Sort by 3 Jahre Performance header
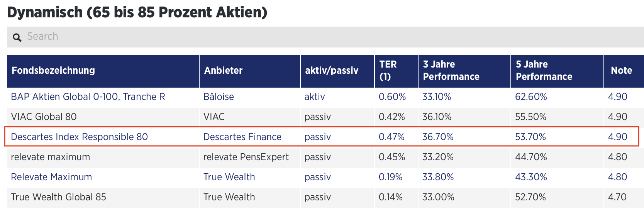Image resolution: width=644 pixels, height=210 pixels. tap(451, 71)
